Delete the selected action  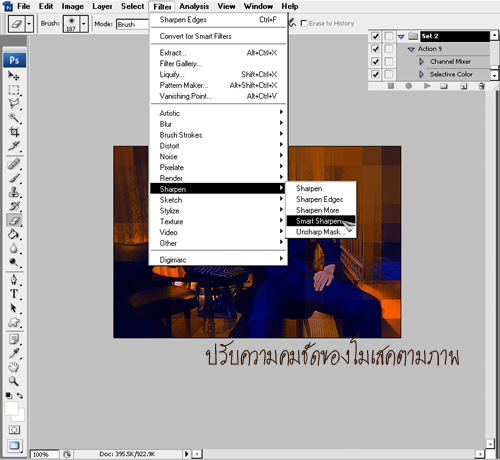[481, 86]
